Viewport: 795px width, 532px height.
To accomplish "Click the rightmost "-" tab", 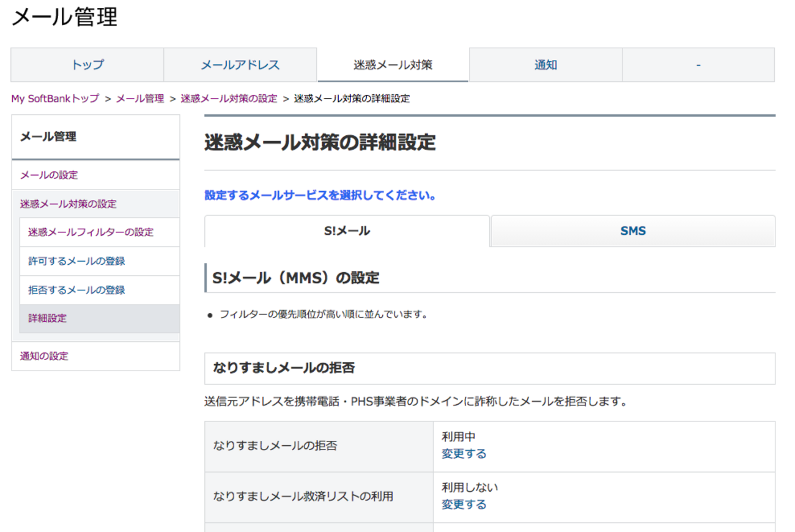I will pos(698,65).
